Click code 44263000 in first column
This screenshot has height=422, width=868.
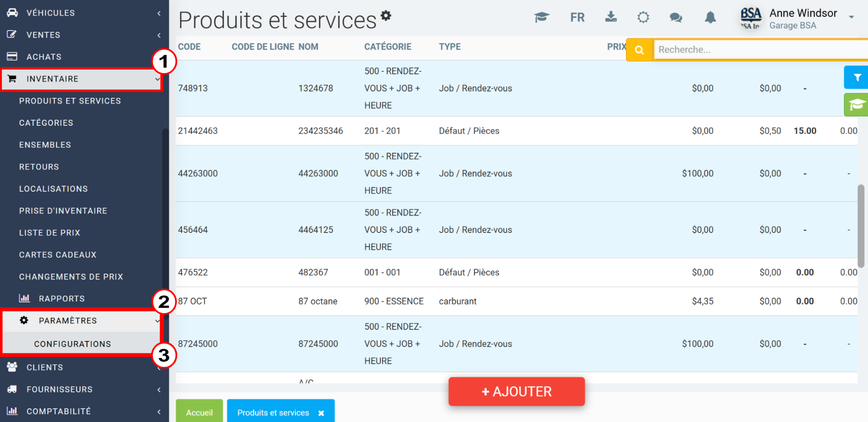click(198, 174)
